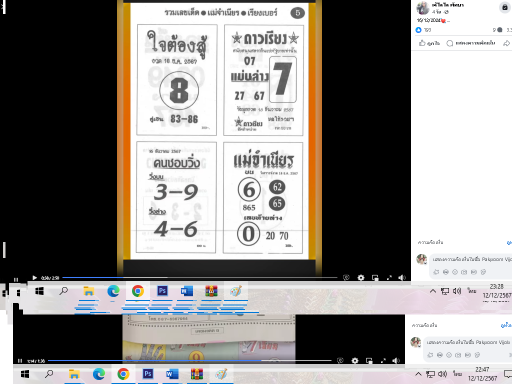Open Chrome from the upper taskbar
512x384 pixels.
coord(138,291)
